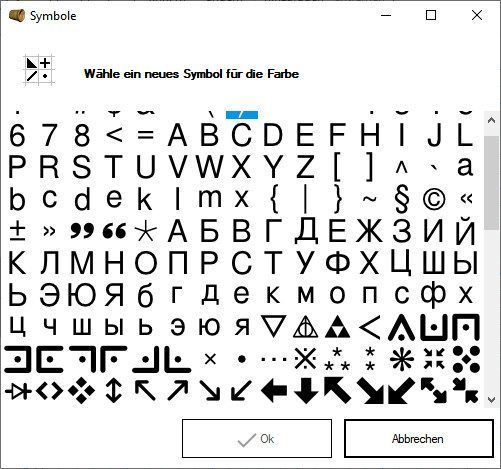Select the solid left arrow symbol

[274, 390]
